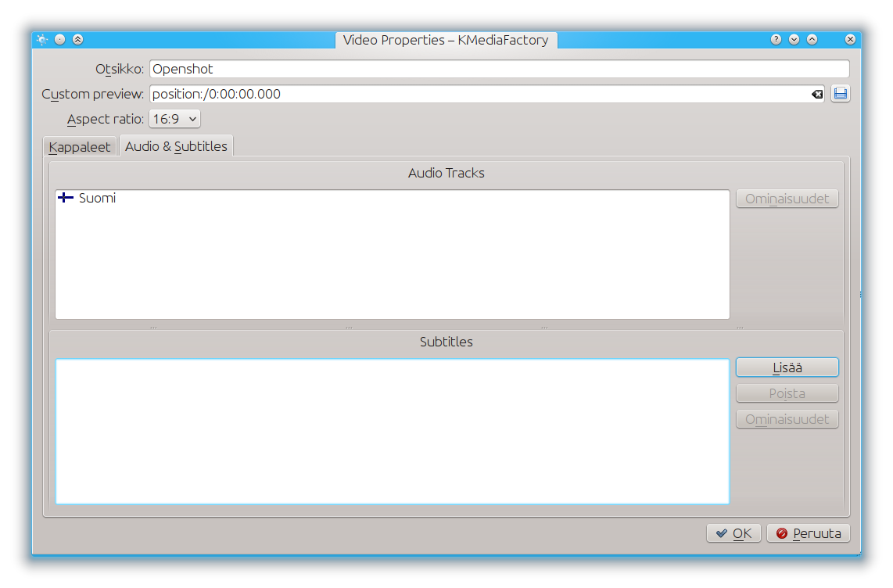Viewport: 893px width, 588px height.
Task: Open the Aspect ratio 16:9 dropdown
Action: point(174,119)
